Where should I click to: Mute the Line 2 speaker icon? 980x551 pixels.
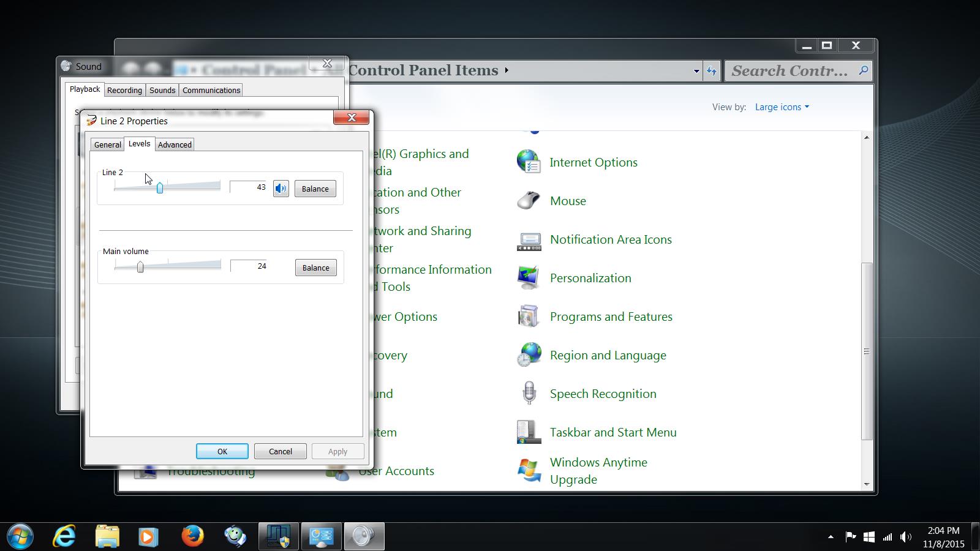click(x=281, y=189)
